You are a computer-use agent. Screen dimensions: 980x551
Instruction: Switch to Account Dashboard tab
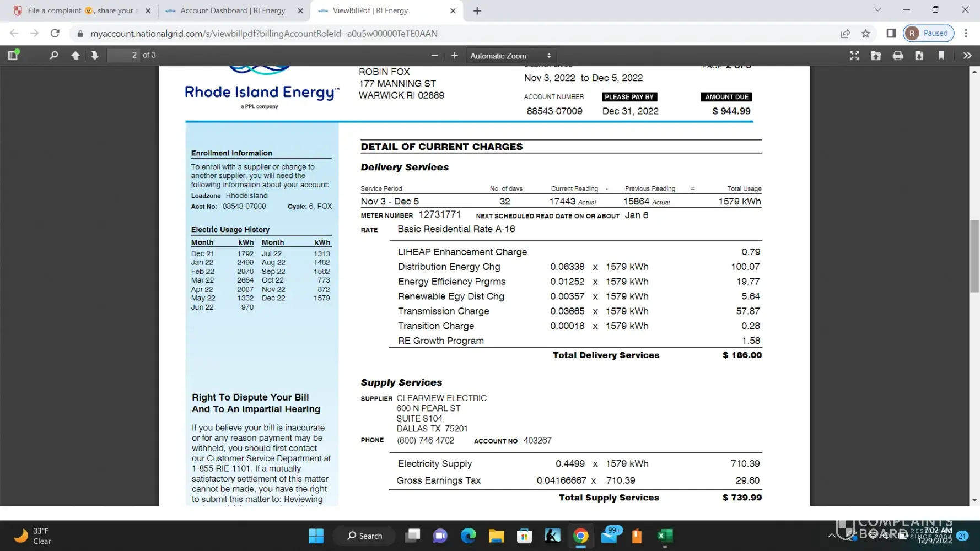[x=233, y=10]
